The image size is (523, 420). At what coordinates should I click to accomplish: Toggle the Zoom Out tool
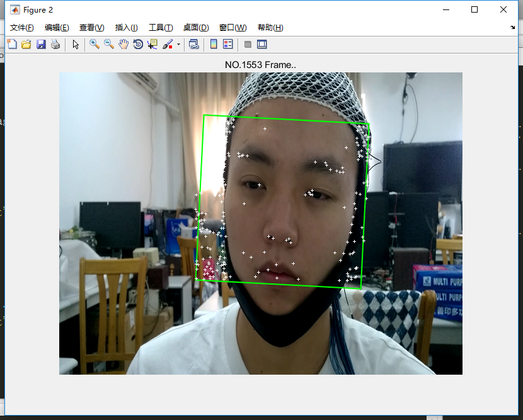(x=108, y=44)
